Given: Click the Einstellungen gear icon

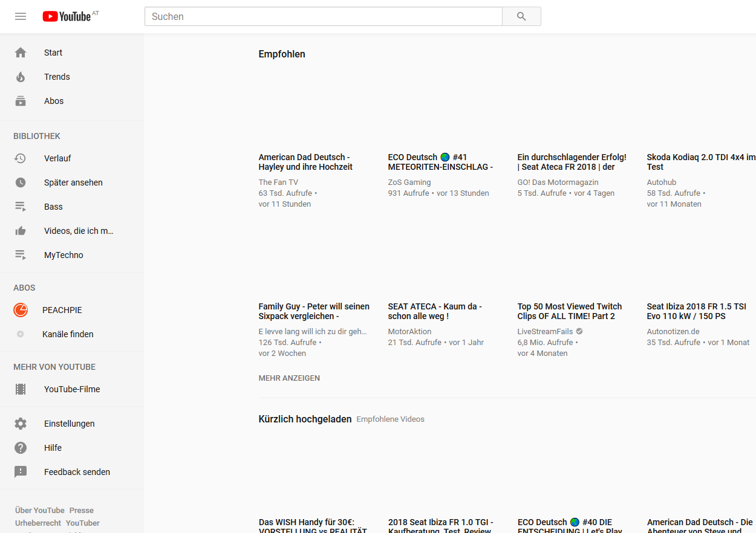Looking at the screenshot, I should [21, 424].
